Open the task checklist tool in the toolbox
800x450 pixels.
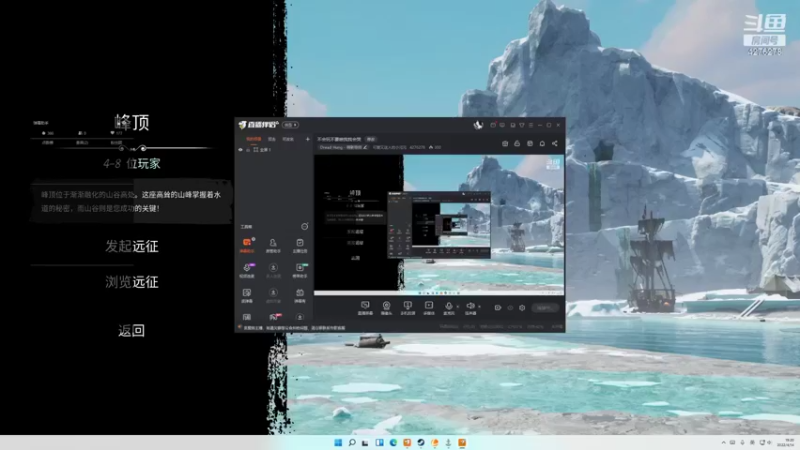300,245
